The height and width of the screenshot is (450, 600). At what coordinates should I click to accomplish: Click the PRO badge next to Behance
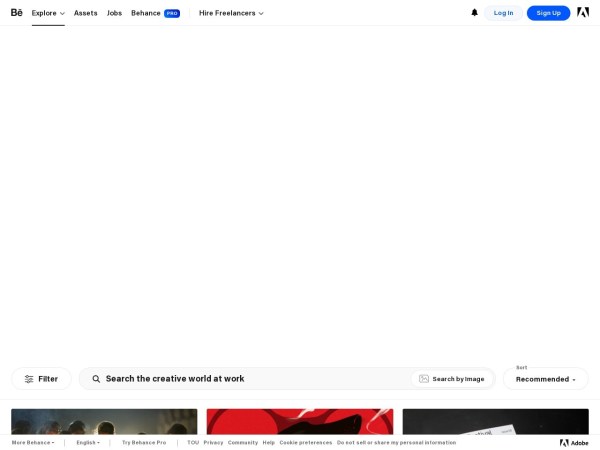[172, 13]
